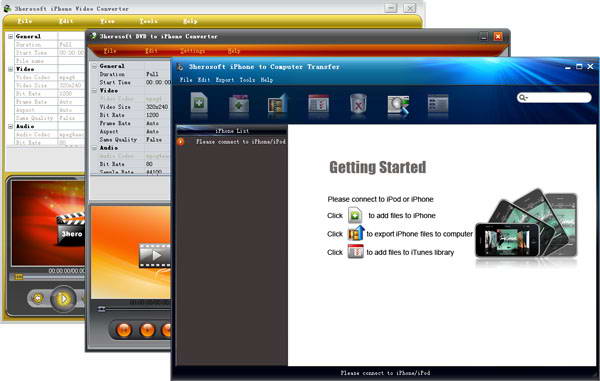Click the export icon in Getting Started instructions
Viewport: 600px width, 381px height.
pyautogui.click(x=355, y=233)
